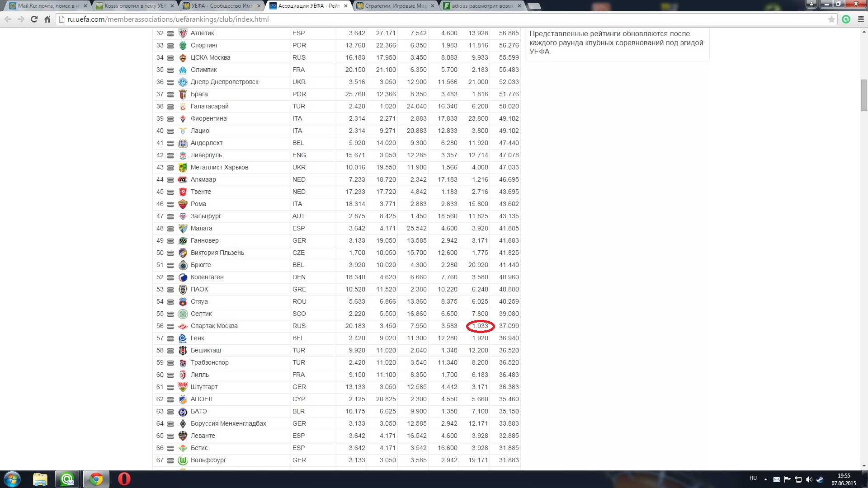Click the Galatasaray crest icon

tap(183, 107)
